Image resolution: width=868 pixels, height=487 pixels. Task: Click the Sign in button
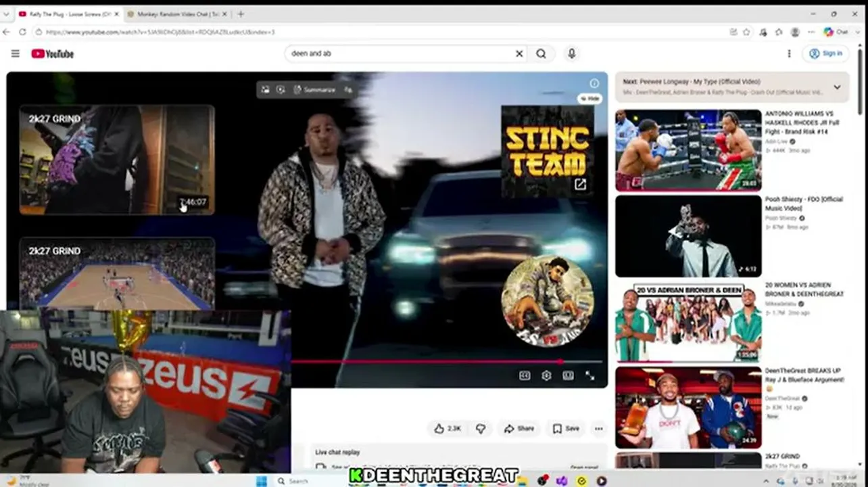[825, 53]
